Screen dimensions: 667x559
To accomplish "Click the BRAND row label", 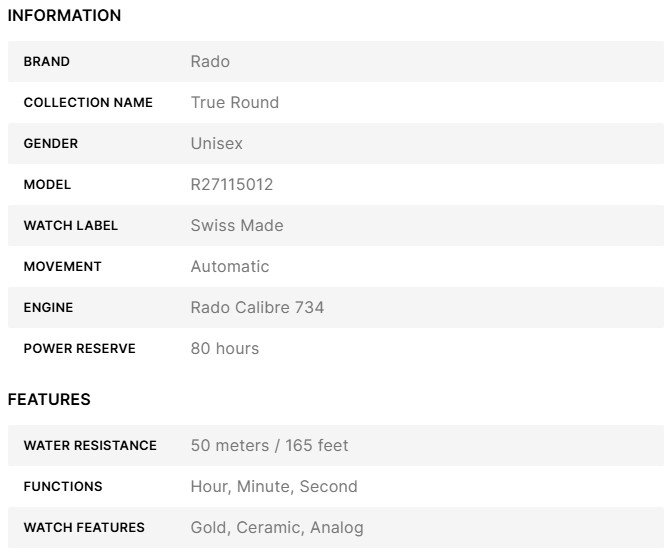I will [47, 62].
